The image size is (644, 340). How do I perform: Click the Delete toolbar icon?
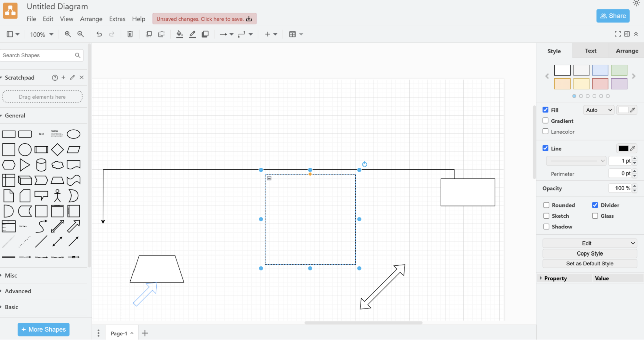tap(130, 34)
